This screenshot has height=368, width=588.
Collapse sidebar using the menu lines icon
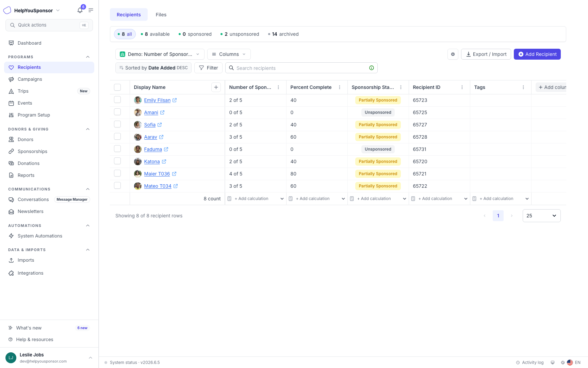pos(91,10)
